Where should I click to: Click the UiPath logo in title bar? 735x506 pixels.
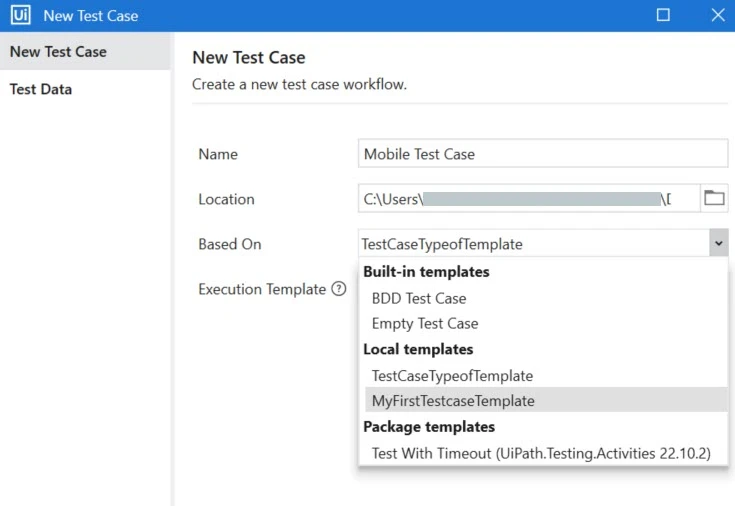tap(21, 15)
